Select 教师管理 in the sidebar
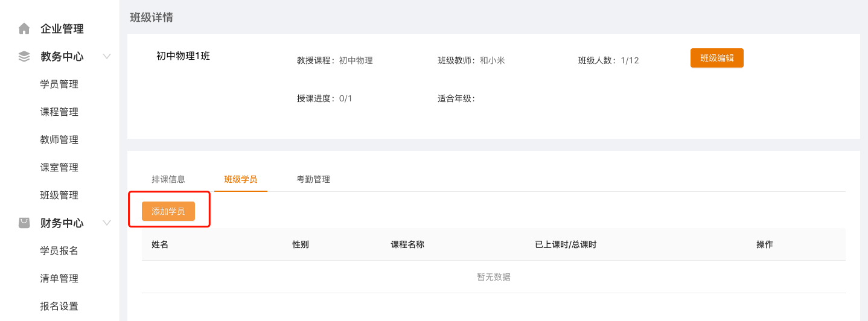Screen dimensions: 868x321 (x=59, y=140)
